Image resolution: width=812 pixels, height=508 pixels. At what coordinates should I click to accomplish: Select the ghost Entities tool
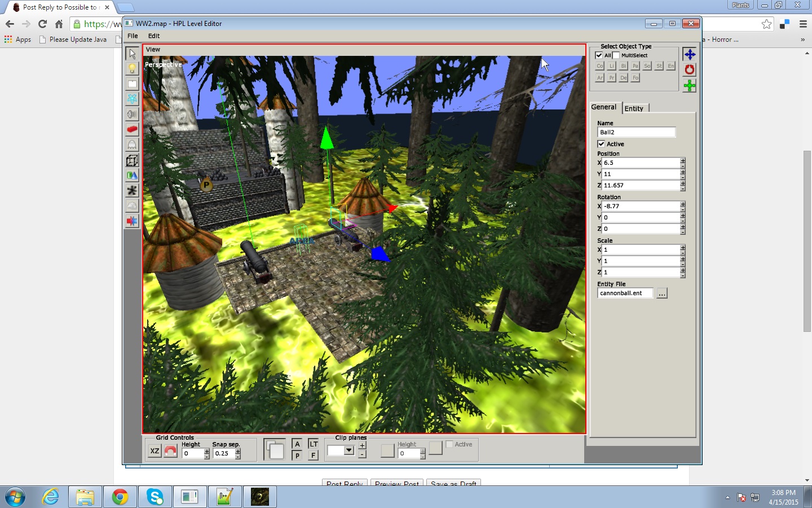[132, 144]
